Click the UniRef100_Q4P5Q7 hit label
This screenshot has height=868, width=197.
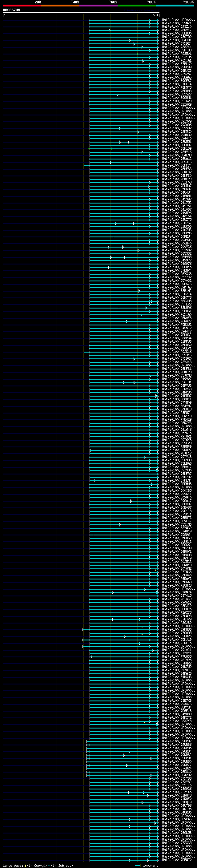tap(177, 396)
